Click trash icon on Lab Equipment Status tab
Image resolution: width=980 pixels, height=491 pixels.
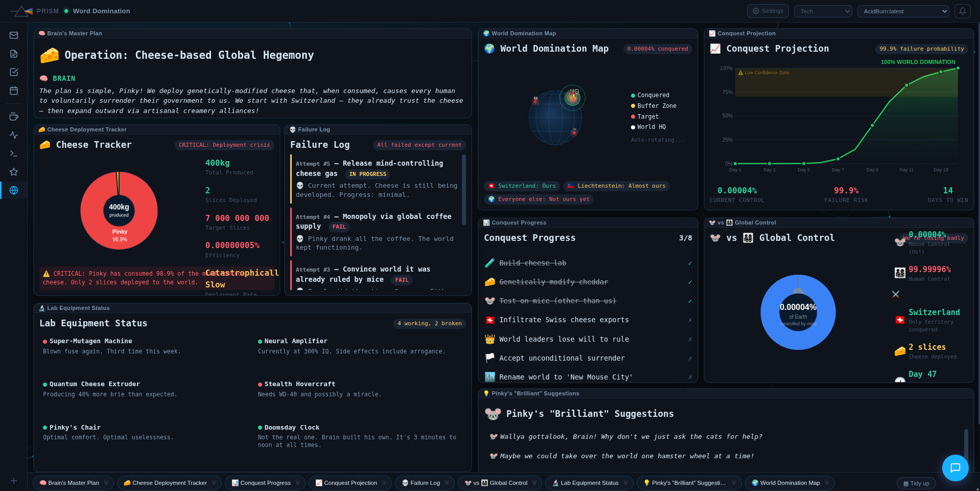626,483
